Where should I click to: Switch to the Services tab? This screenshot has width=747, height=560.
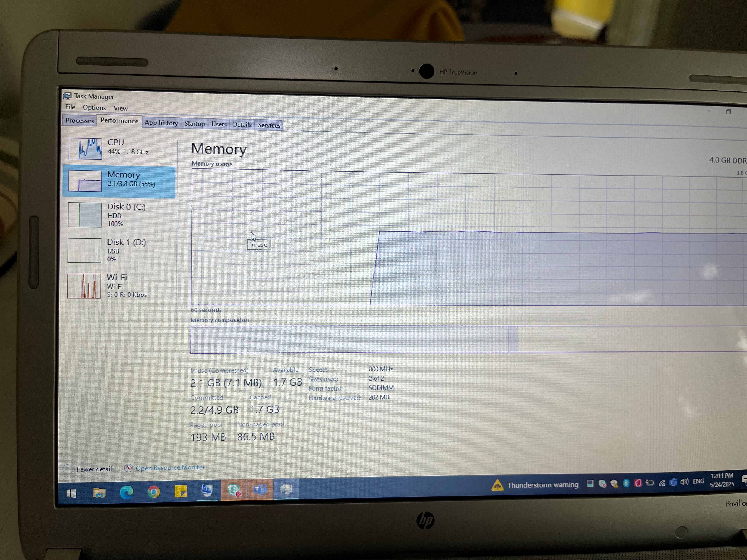269,125
